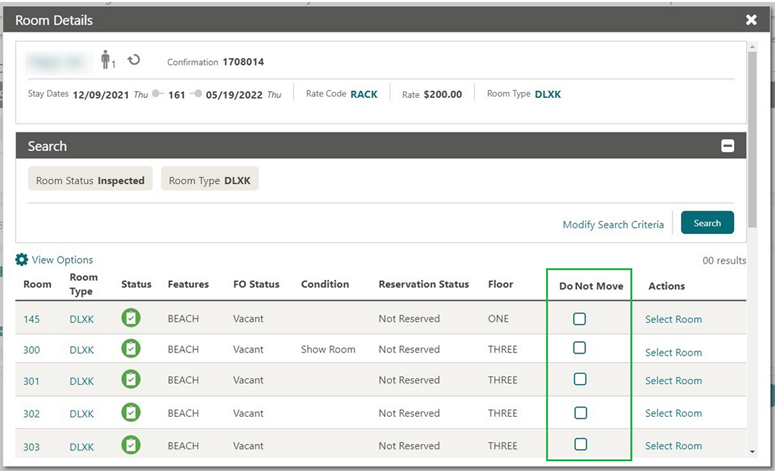This screenshot has width=775, height=471.
Task: Check Do Not Move for room 145
Action: pos(580,319)
